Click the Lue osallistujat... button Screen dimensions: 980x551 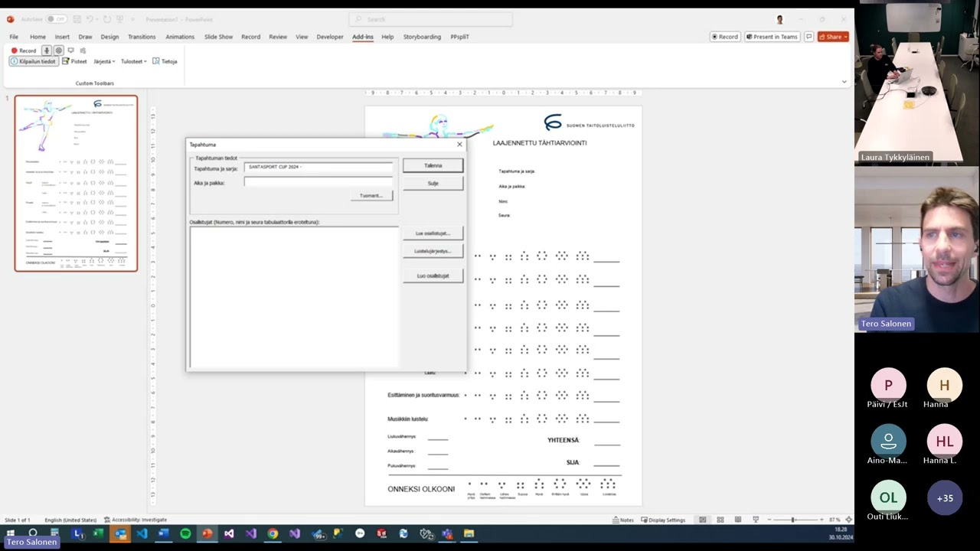coord(433,233)
